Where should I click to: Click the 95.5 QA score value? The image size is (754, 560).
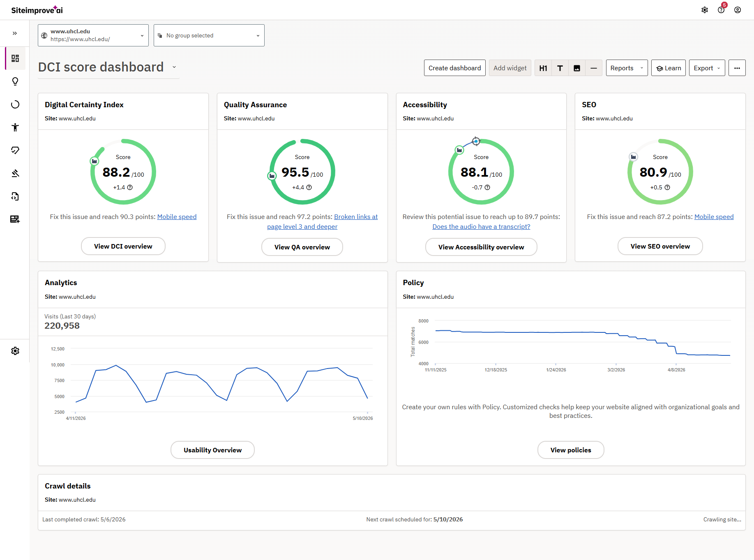pyautogui.click(x=295, y=172)
